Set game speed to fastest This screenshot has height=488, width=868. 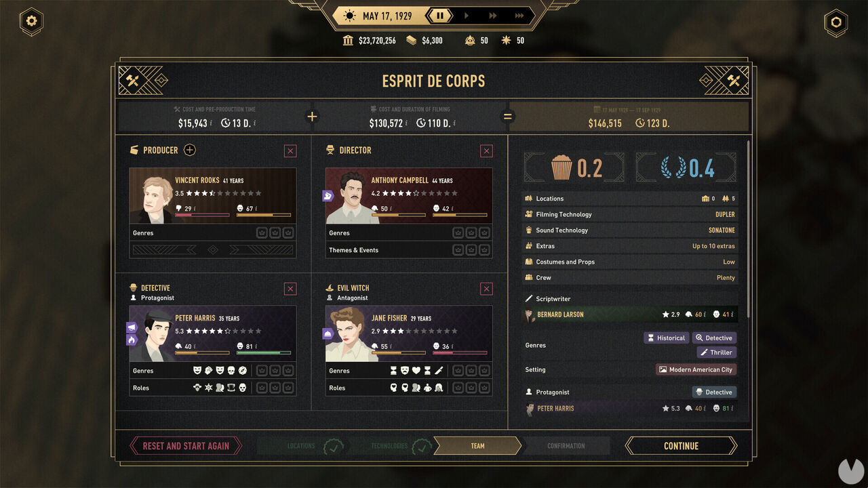[519, 16]
